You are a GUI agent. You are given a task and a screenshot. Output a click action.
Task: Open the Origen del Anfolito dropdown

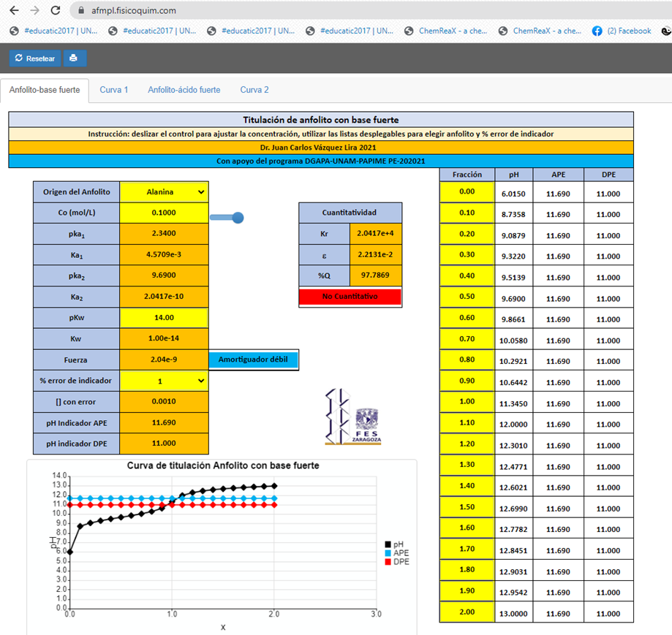tap(164, 192)
